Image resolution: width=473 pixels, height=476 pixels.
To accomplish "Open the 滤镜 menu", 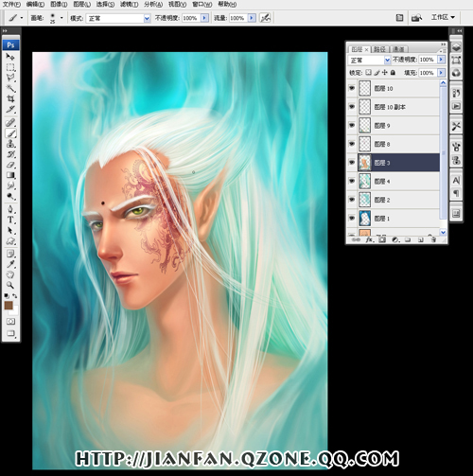I will 129,4.
